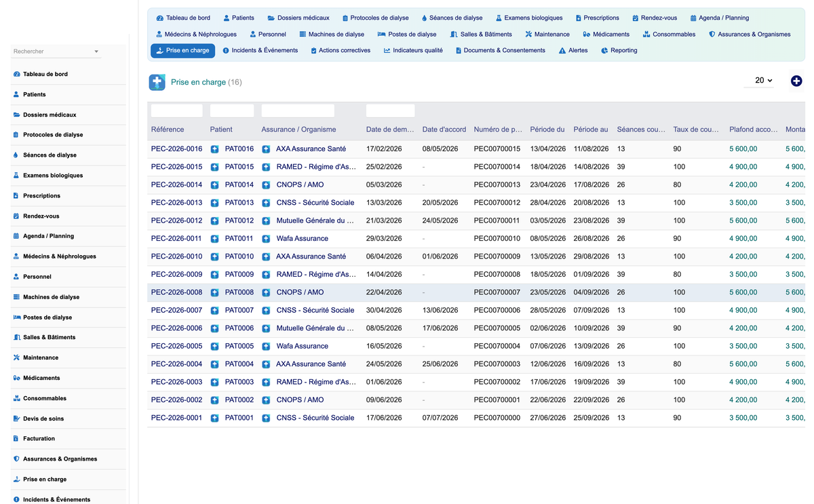Screen dimensions: 814x504
Task: Click the icon beside Wafa Assurance in PEC-2026-0011
Action: 266,239
